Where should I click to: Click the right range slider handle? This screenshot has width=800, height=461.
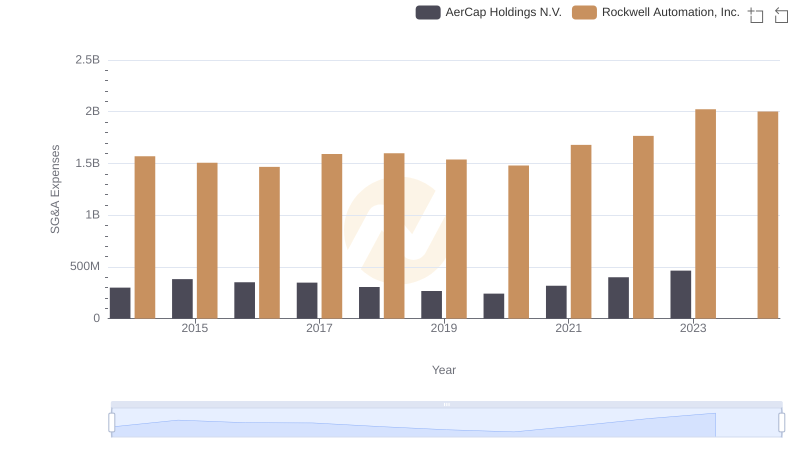pyautogui.click(x=781, y=422)
